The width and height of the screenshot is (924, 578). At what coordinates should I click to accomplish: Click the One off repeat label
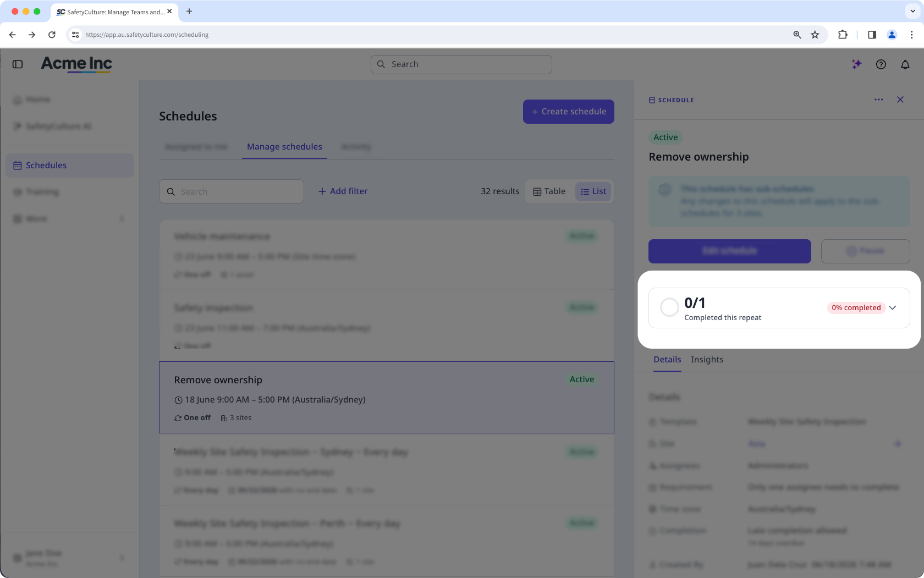pyautogui.click(x=193, y=418)
